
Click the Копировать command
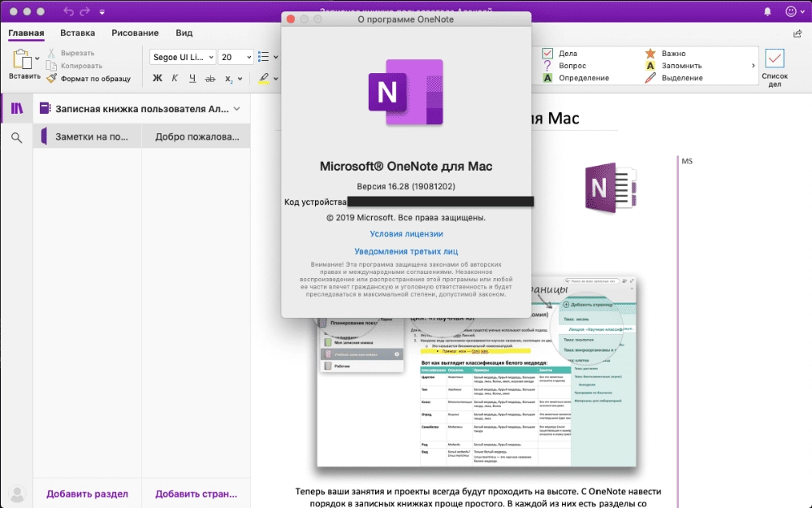(x=74, y=66)
